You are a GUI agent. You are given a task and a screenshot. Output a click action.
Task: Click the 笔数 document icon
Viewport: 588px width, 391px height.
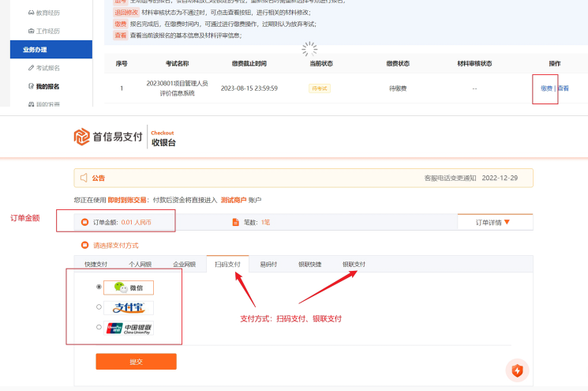click(236, 223)
